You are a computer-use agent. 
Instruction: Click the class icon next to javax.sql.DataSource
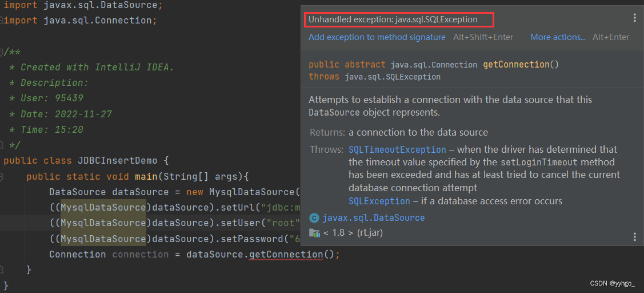click(x=314, y=218)
